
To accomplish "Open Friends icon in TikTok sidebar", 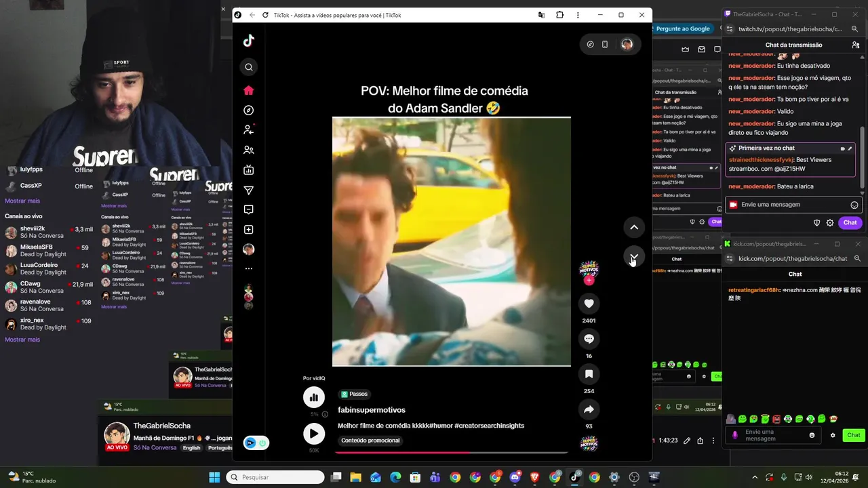I will click(x=249, y=150).
